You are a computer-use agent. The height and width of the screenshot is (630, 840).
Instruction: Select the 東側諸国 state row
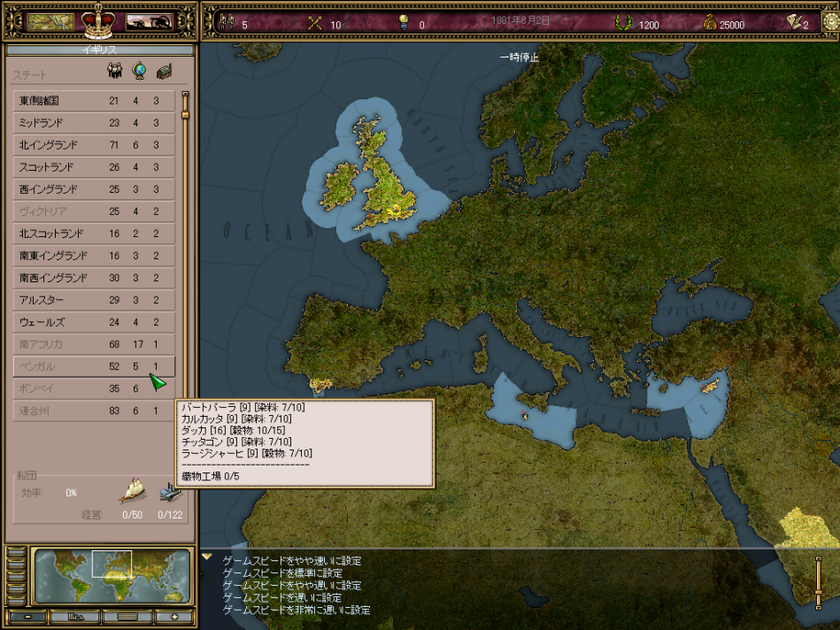[x=94, y=101]
